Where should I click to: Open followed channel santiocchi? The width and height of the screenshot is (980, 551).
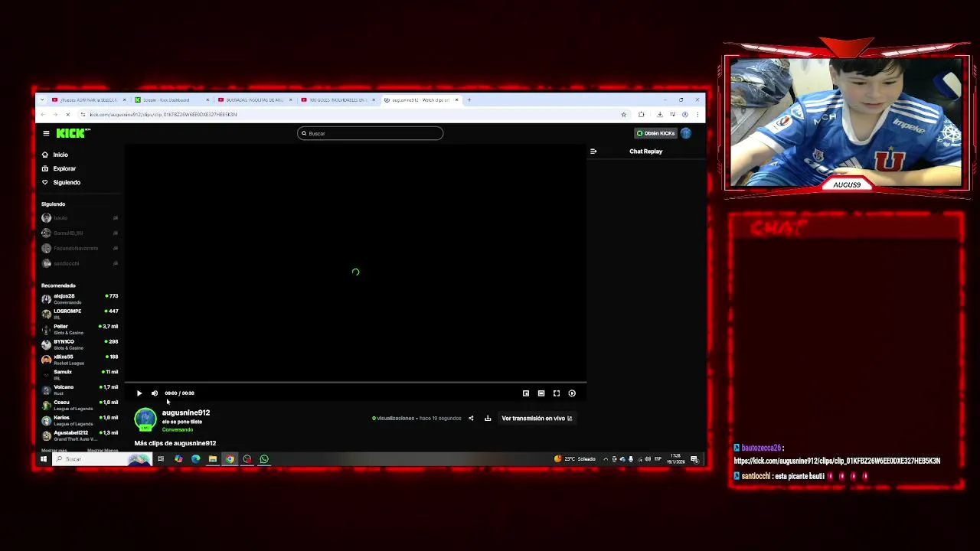click(x=80, y=263)
